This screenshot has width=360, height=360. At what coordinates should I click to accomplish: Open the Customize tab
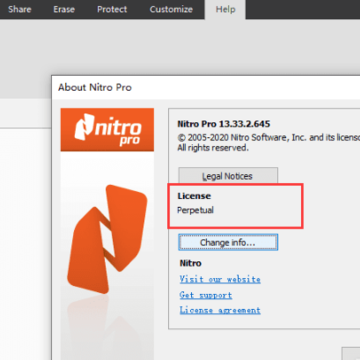[171, 9]
